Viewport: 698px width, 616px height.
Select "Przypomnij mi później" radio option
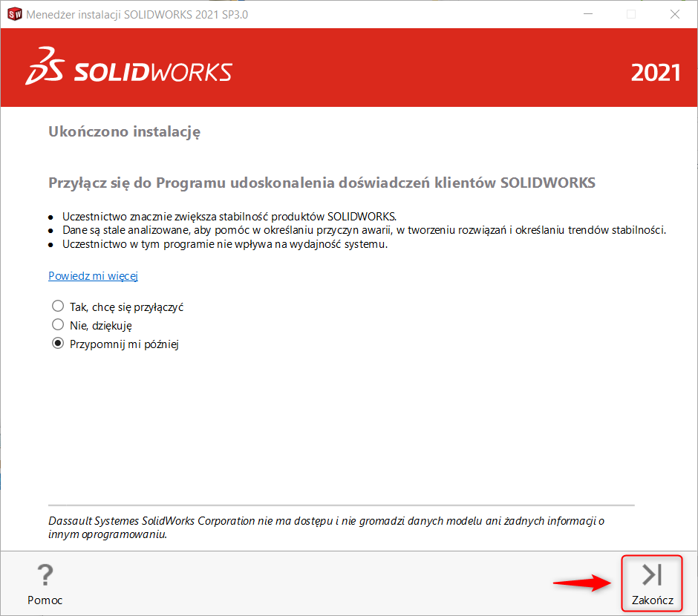click(x=58, y=344)
